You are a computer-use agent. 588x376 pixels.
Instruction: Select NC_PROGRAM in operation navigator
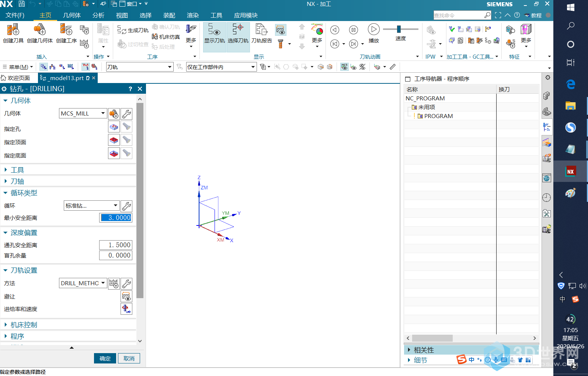click(425, 98)
